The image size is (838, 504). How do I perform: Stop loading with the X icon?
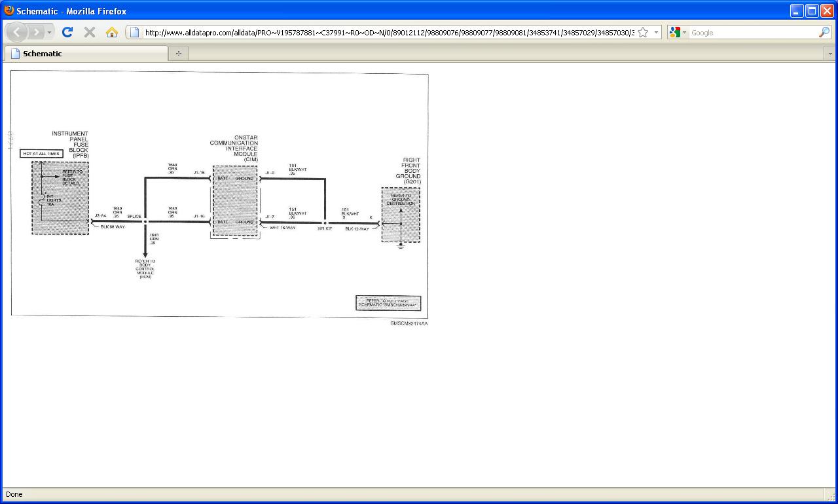90,32
